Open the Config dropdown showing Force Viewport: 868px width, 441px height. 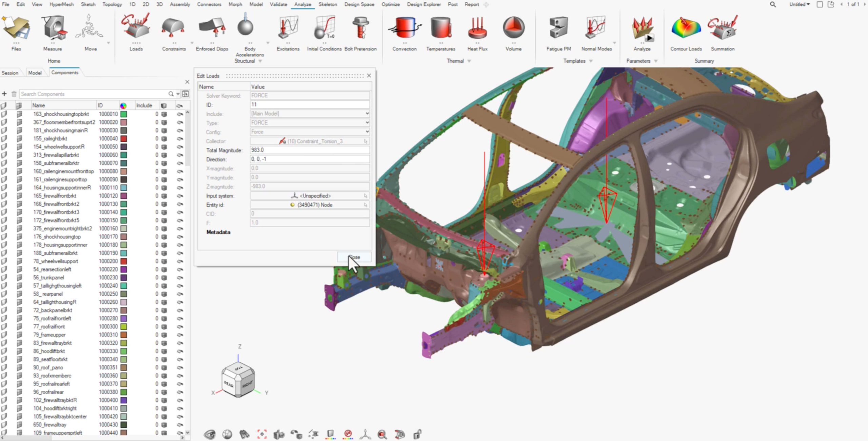367,132
